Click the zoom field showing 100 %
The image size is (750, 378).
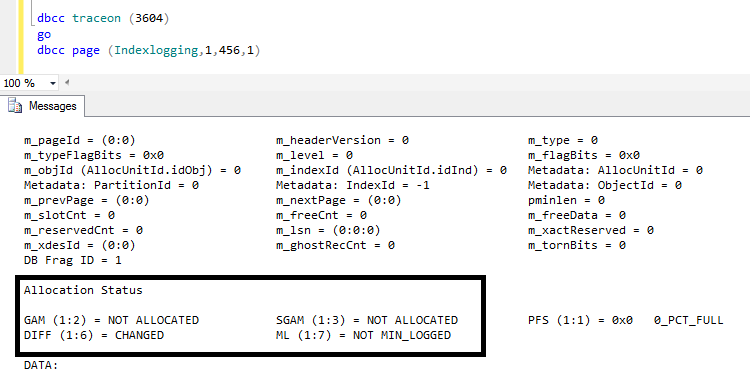point(25,83)
